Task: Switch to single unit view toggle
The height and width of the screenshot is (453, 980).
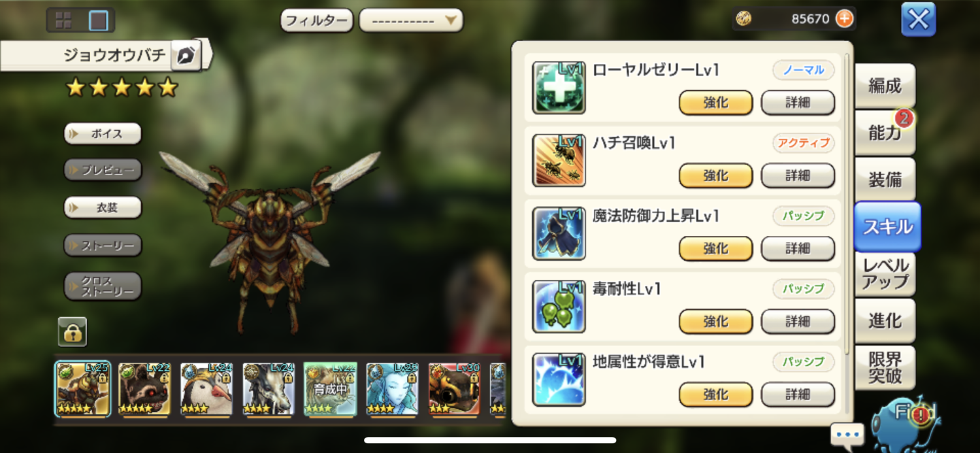Action: [99, 20]
